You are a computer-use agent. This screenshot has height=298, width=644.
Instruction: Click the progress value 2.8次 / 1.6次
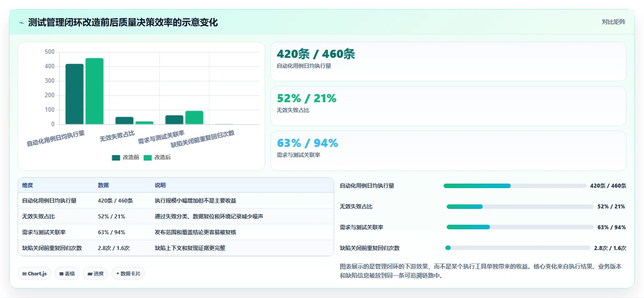click(x=610, y=248)
